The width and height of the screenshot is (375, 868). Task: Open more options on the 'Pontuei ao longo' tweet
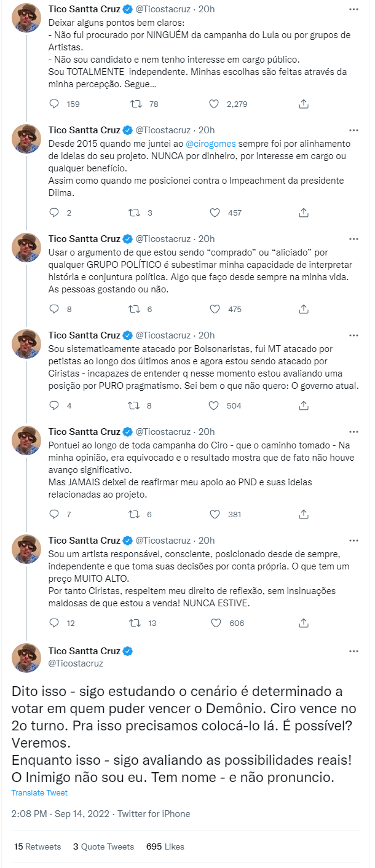point(353,432)
